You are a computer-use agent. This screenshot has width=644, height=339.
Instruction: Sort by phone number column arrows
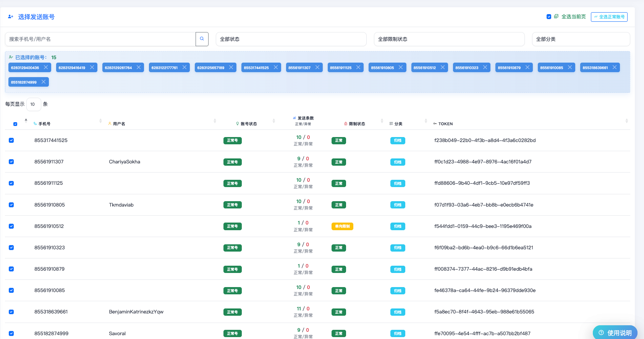pos(100,121)
